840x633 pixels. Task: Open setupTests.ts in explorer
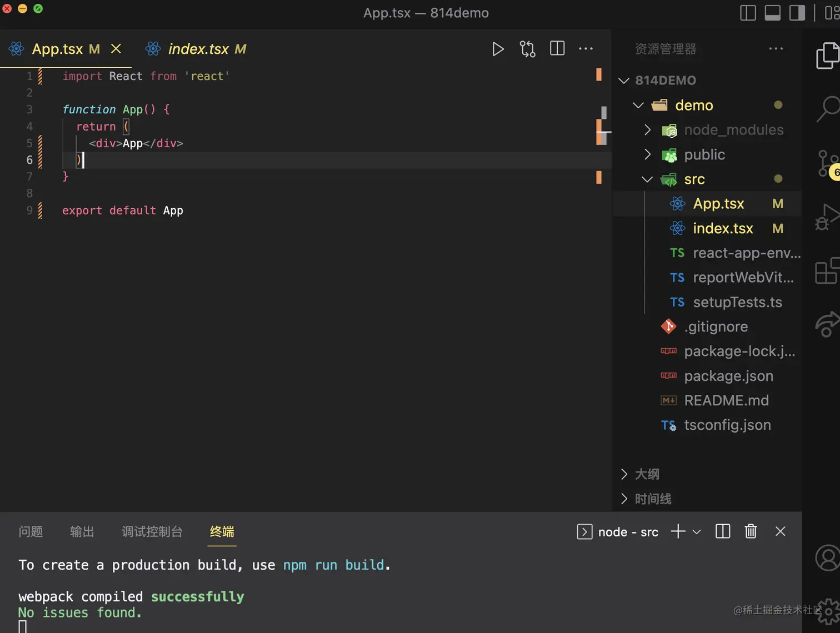tap(707, 302)
